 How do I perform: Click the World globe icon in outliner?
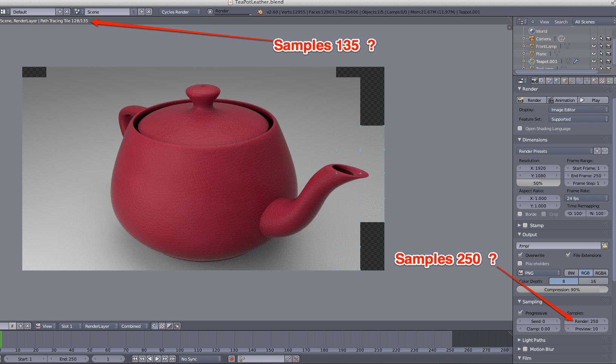point(532,31)
